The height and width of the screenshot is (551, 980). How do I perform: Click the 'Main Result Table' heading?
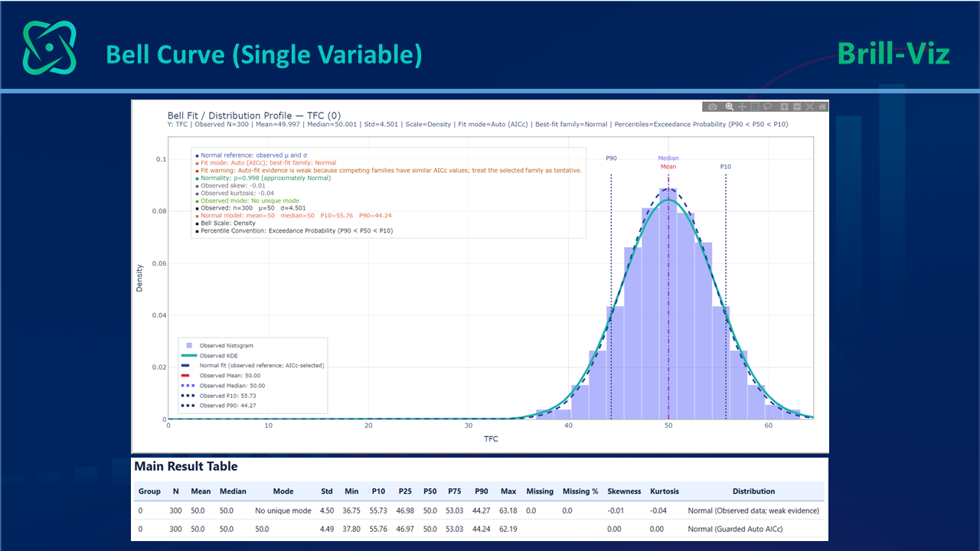pos(186,466)
